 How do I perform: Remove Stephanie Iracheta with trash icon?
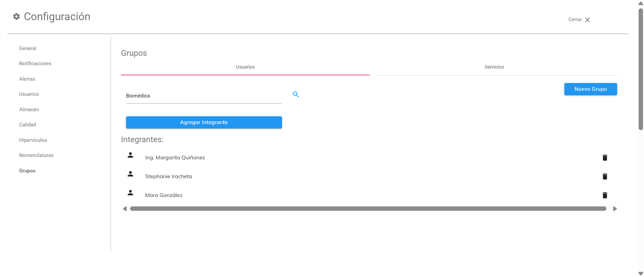click(x=605, y=176)
